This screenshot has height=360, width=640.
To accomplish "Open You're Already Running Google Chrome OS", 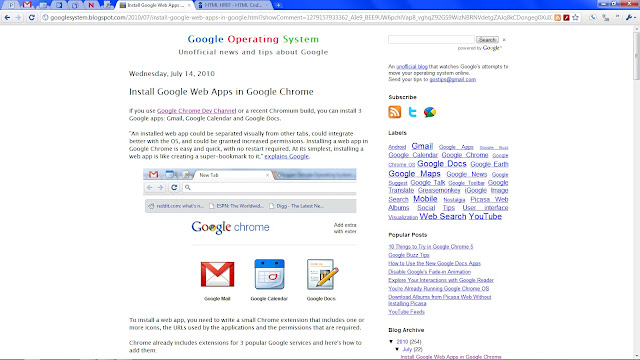I will pyautogui.click(x=438, y=289).
